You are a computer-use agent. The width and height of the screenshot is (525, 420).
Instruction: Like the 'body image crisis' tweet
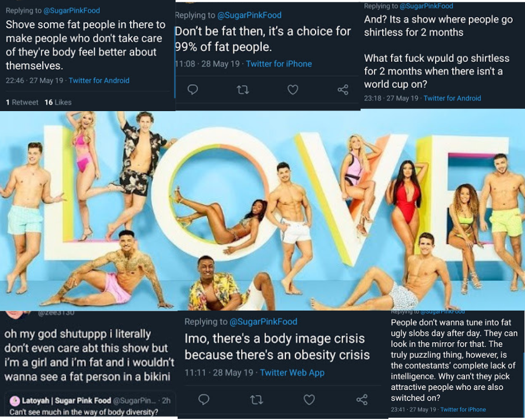[309, 399]
